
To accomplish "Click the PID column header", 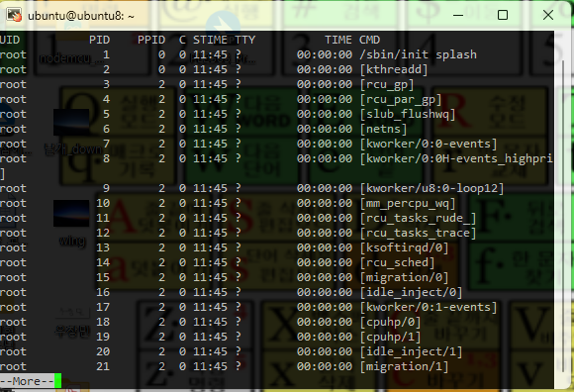I will (100, 40).
